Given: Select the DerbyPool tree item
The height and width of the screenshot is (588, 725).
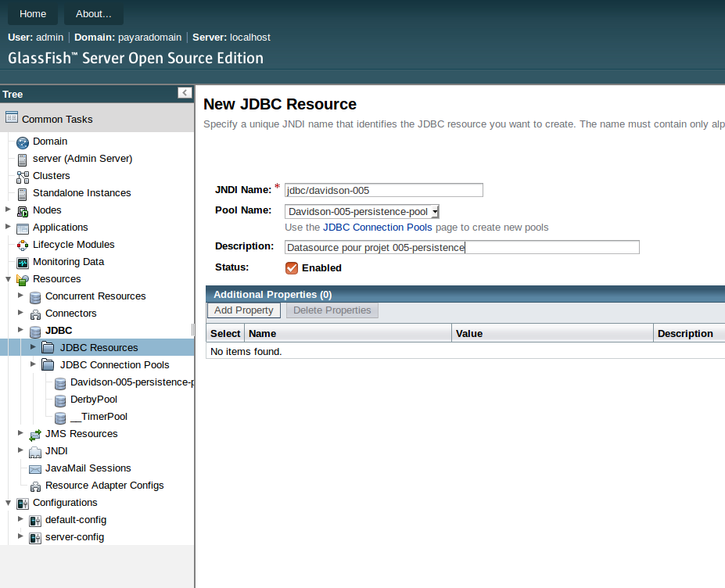Looking at the screenshot, I should tap(94, 400).
